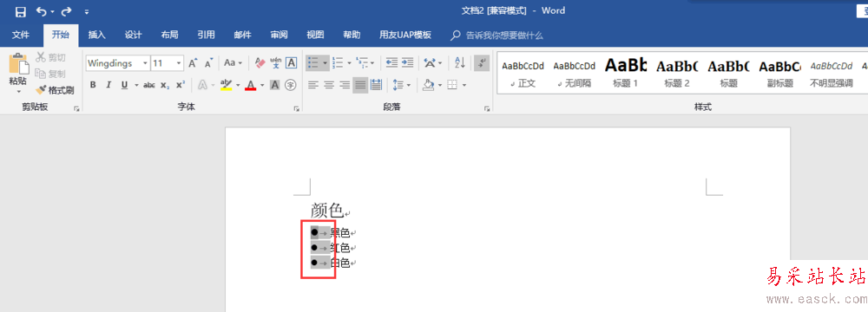The image size is (868, 312).
Task: Expand the 粘贴 options arrow
Action: coord(18,91)
